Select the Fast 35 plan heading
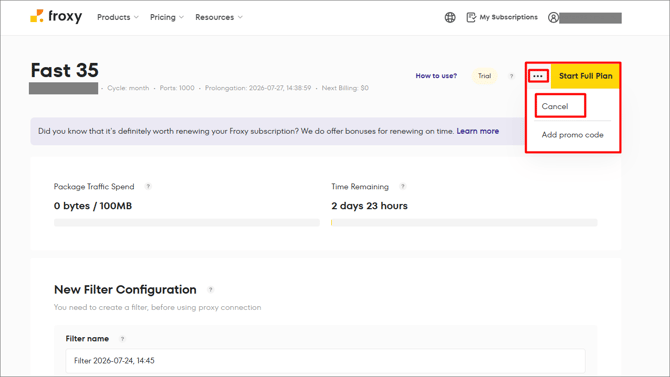This screenshot has height=377, width=670. pyautogui.click(x=65, y=70)
